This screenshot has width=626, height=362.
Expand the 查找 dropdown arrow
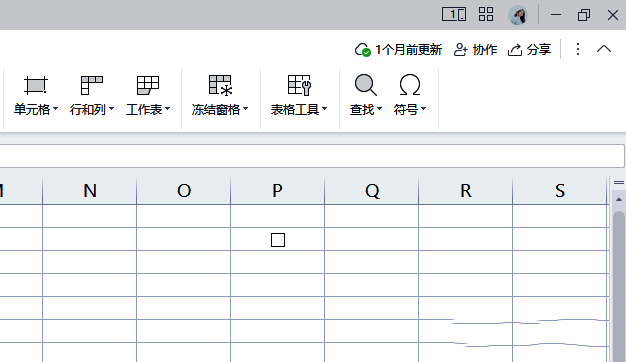[x=379, y=109]
